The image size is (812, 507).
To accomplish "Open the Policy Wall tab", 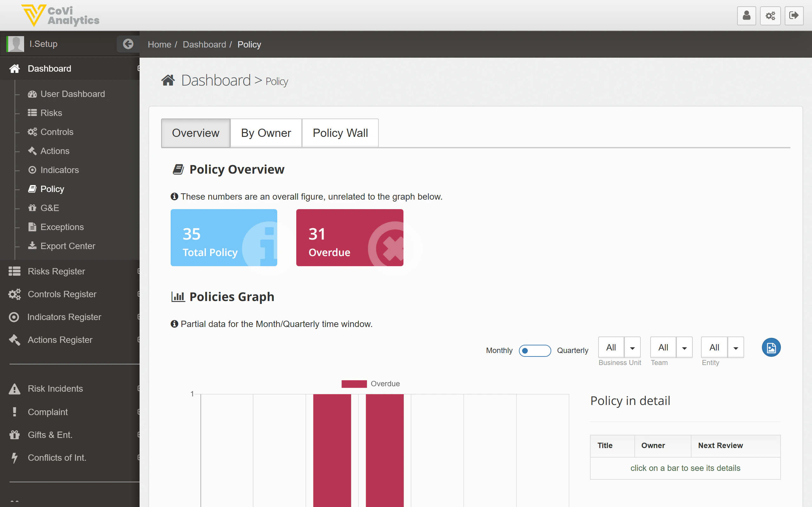I will [x=340, y=133].
